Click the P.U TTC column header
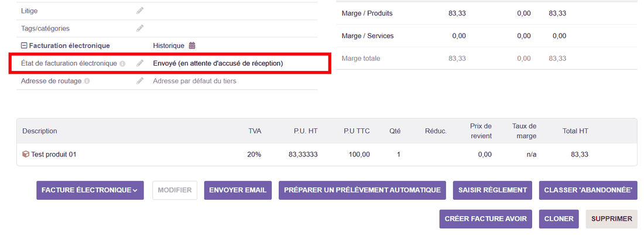Screen dimensions: 644x249 pyautogui.click(x=357, y=131)
